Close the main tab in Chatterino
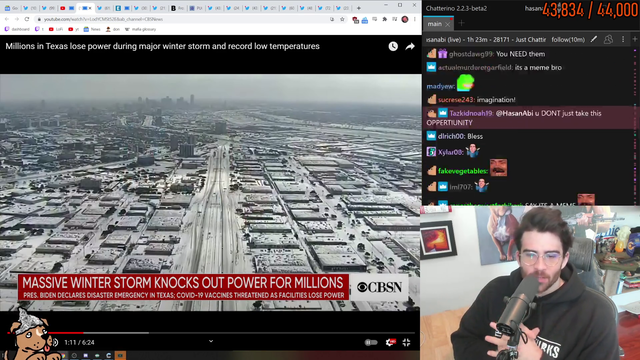The image size is (640, 360). pyautogui.click(x=447, y=24)
